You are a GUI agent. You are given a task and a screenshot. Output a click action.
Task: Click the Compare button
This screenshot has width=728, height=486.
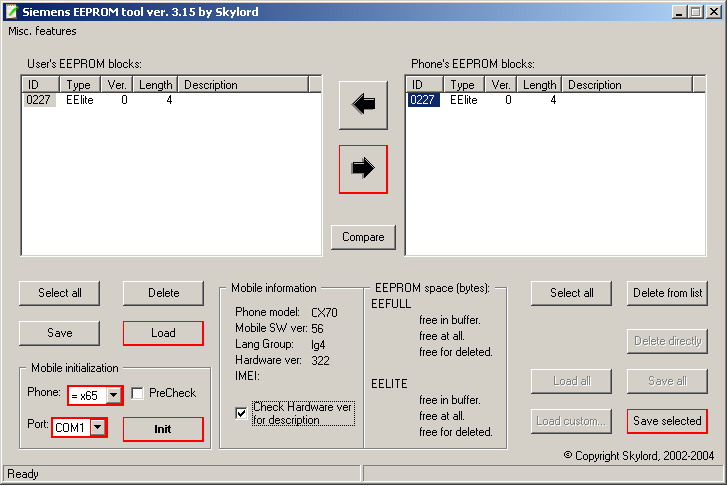point(363,237)
